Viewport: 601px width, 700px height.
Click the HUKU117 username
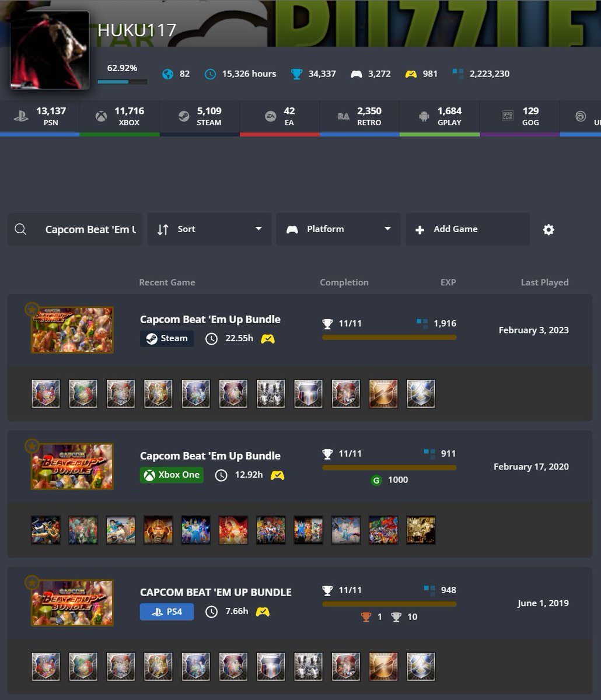pos(137,30)
